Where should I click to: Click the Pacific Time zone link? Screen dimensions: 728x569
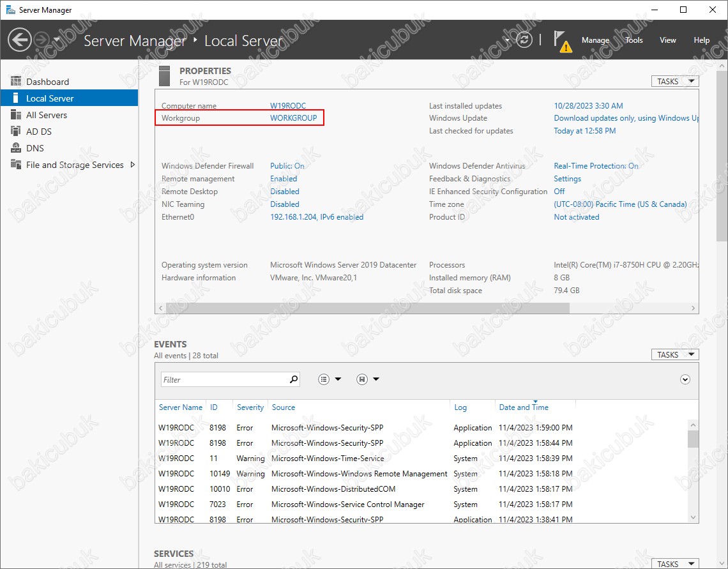(620, 204)
